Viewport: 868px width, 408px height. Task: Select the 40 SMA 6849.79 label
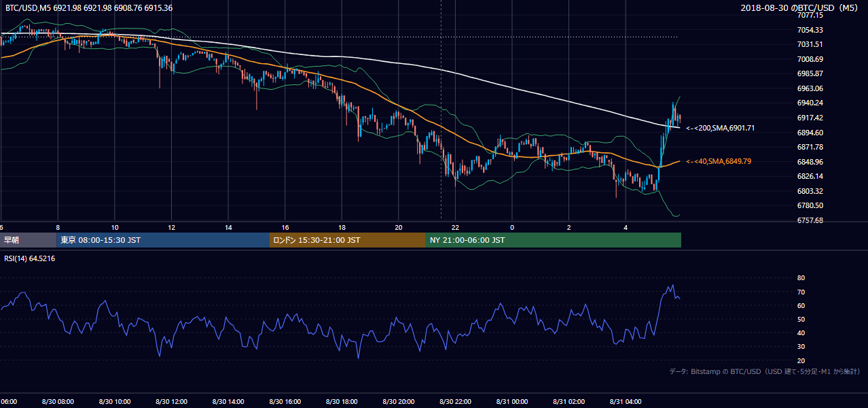(719, 161)
